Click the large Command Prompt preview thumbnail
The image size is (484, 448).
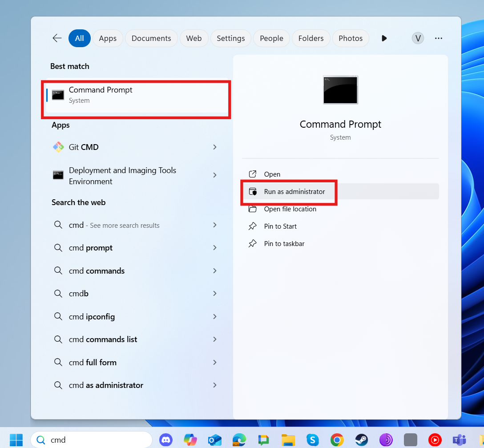[x=340, y=90]
